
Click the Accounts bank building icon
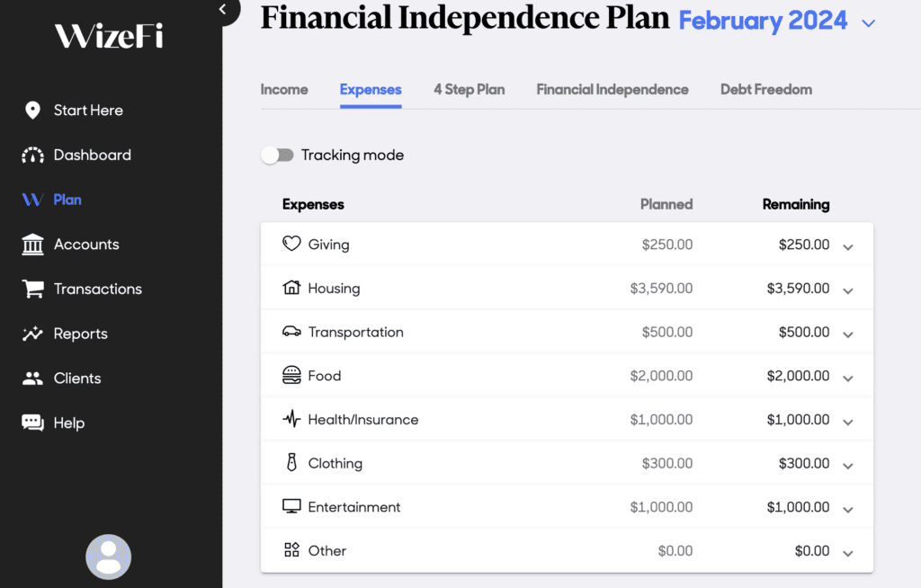tap(32, 245)
